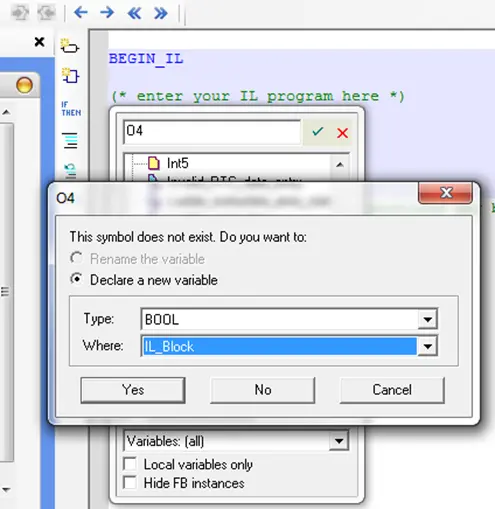The image size is (495, 509).
Task: Open the Variables (all) filter dropdown
Action: point(339,441)
